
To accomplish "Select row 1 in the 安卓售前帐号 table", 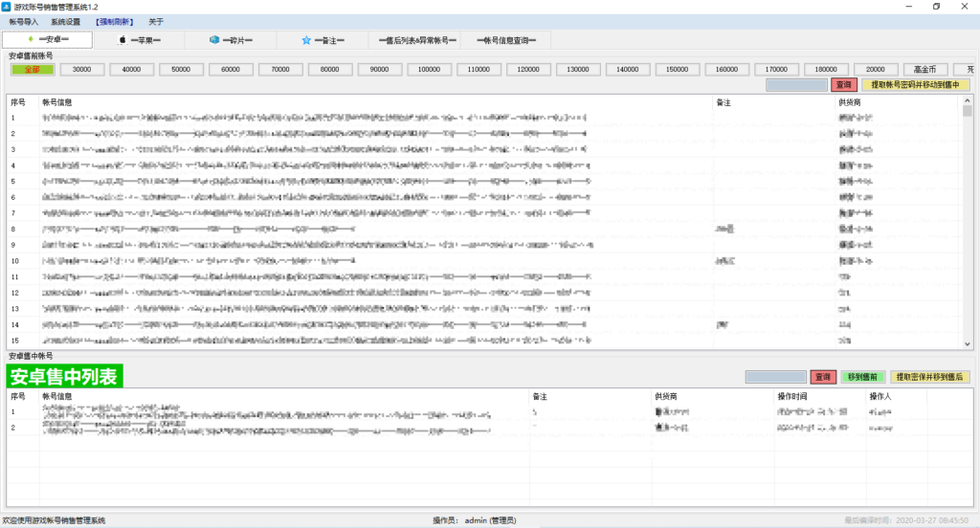I will pos(484,118).
